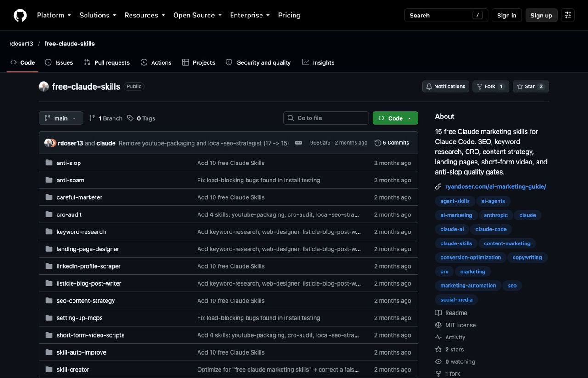This screenshot has height=378, width=588.
Task: Open the Pull requests tab
Action: [107, 62]
